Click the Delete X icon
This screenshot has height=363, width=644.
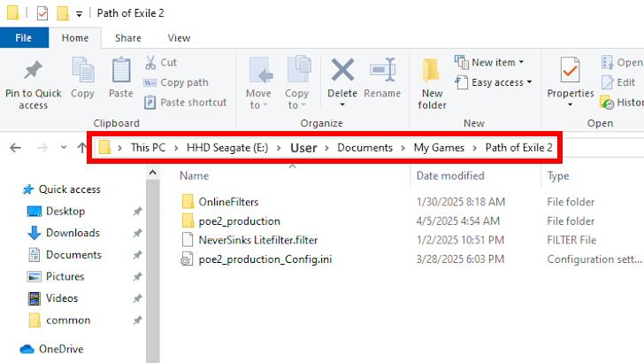342,69
